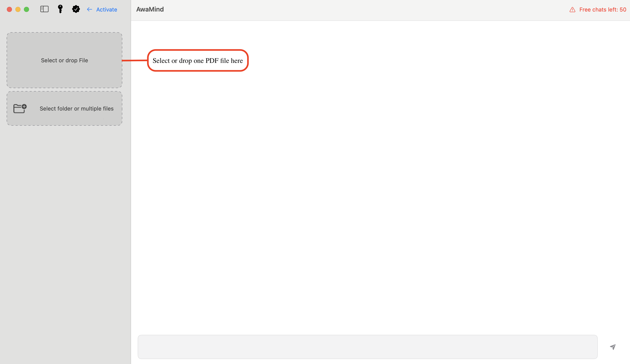630x364 pixels.
Task: Click Select folder or multiple files button
Action: pos(65,108)
